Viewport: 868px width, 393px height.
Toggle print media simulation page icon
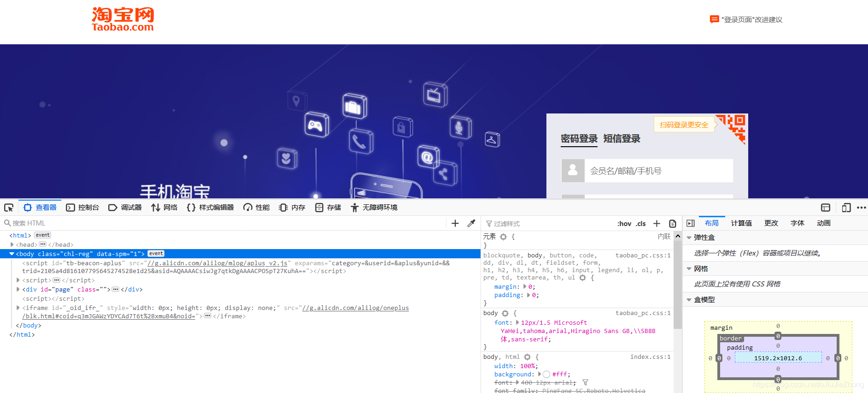(673, 224)
